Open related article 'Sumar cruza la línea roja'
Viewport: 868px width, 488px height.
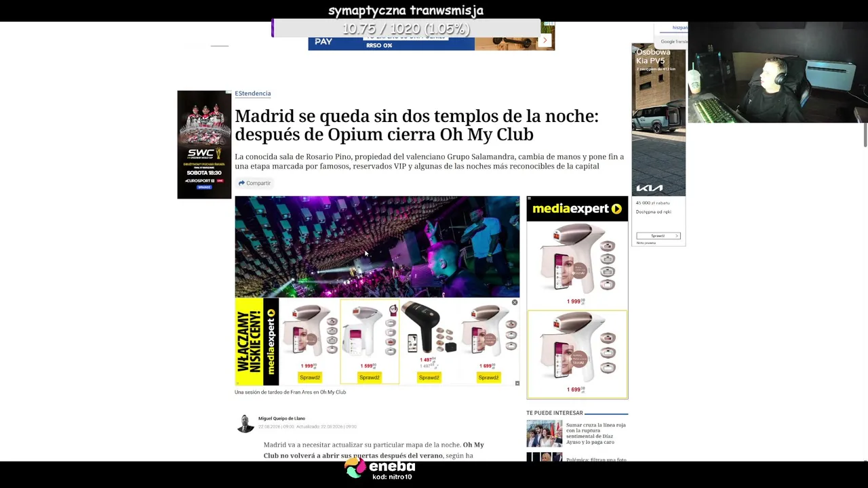[x=596, y=433]
